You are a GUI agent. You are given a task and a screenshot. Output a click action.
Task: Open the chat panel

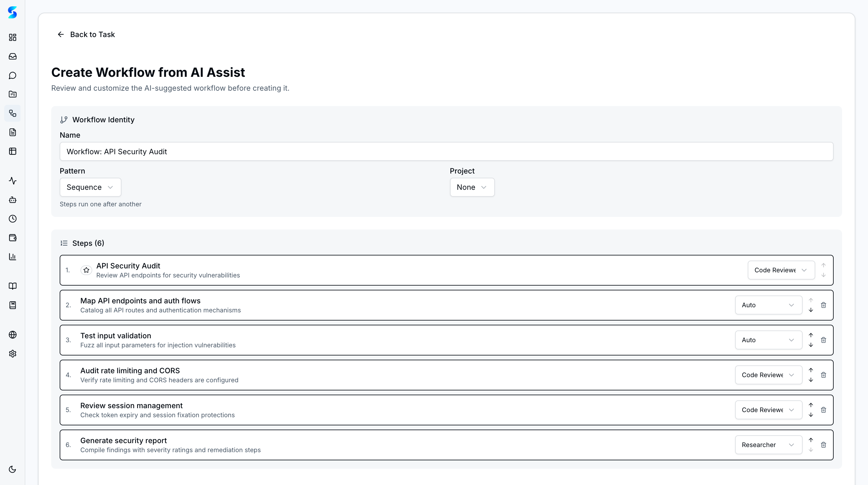tap(12, 75)
